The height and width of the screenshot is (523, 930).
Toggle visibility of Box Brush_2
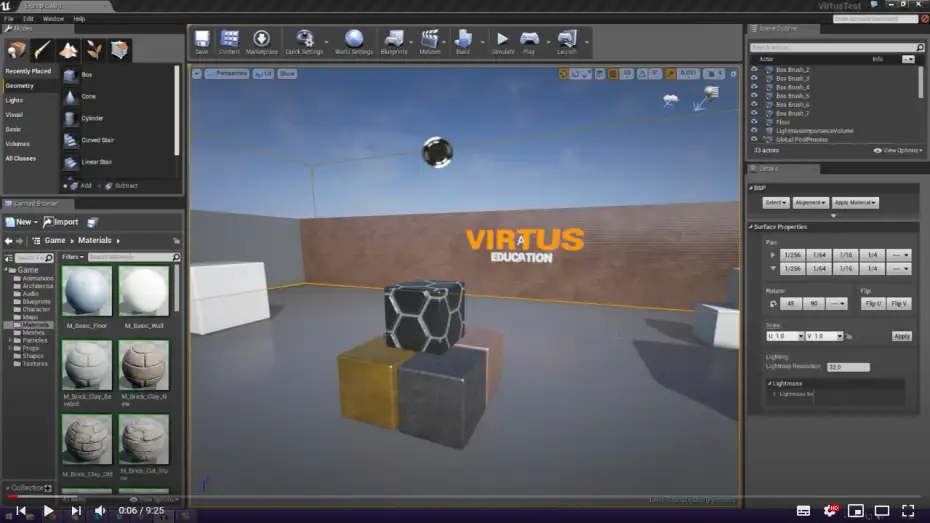754,69
